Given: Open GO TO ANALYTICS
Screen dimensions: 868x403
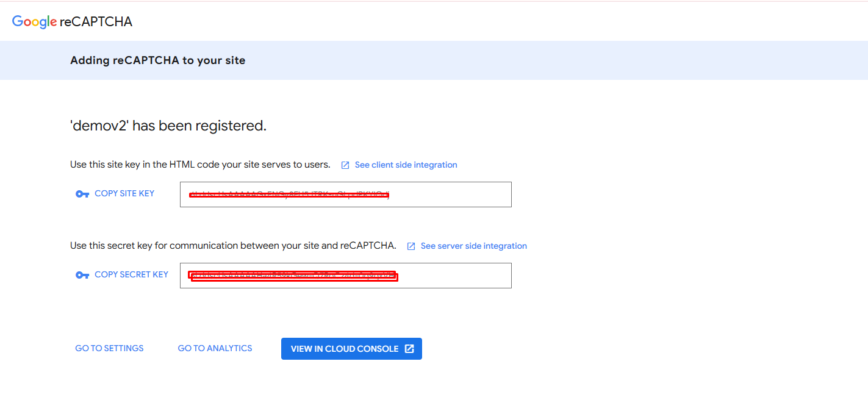Looking at the screenshot, I should (x=215, y=348).
